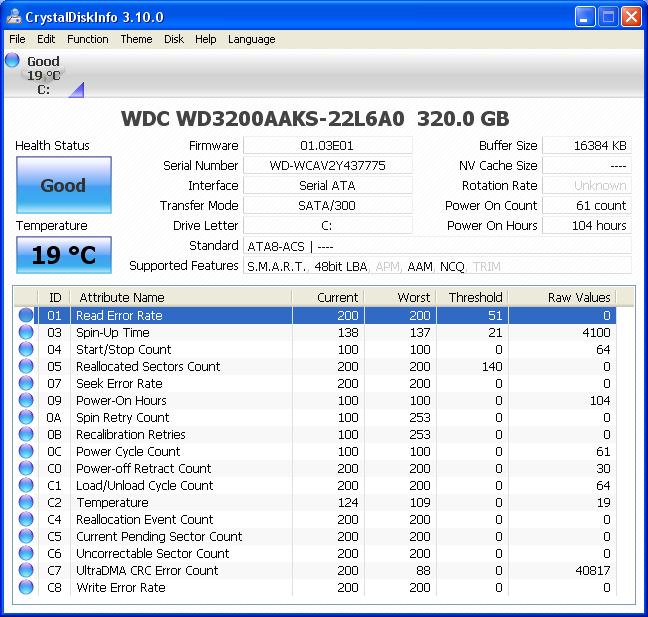Click the Power On Hours 104 hours field
The image size is (648, 617).
click(x=587, y=225)
